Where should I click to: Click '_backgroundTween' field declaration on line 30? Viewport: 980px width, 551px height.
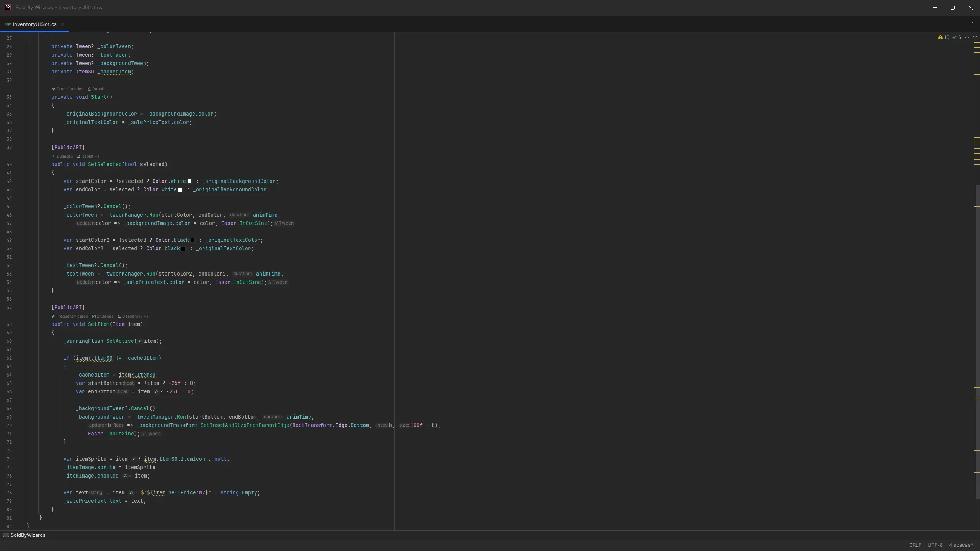coord(122,64)
